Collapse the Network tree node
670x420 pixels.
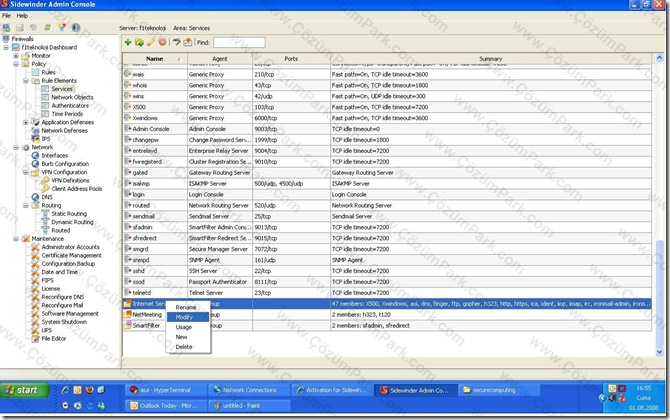[x=16, y=147]
